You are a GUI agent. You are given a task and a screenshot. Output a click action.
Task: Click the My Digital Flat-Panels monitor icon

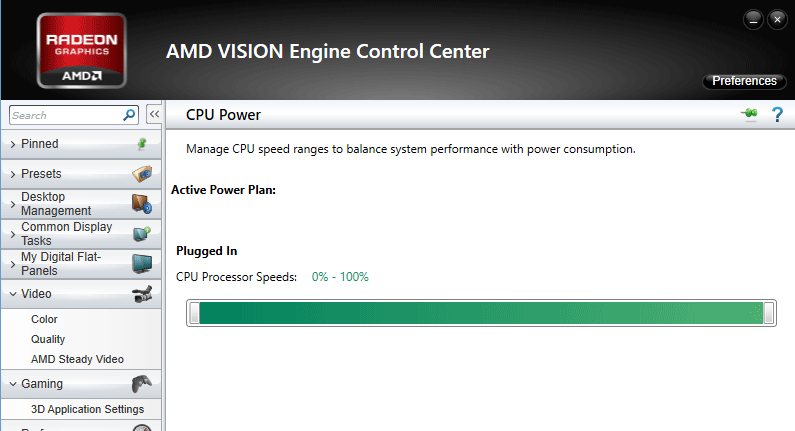pyautogui.click(x=142, y=264)
